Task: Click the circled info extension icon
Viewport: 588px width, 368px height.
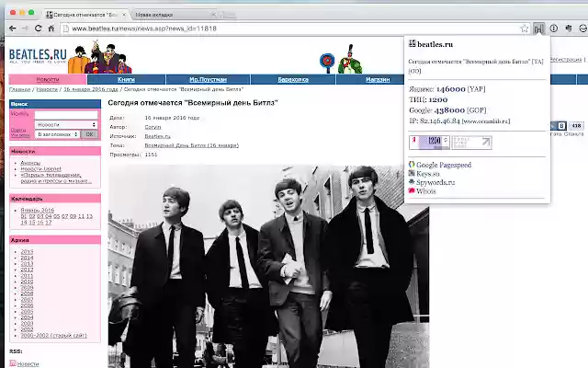Action: [553, 29]
